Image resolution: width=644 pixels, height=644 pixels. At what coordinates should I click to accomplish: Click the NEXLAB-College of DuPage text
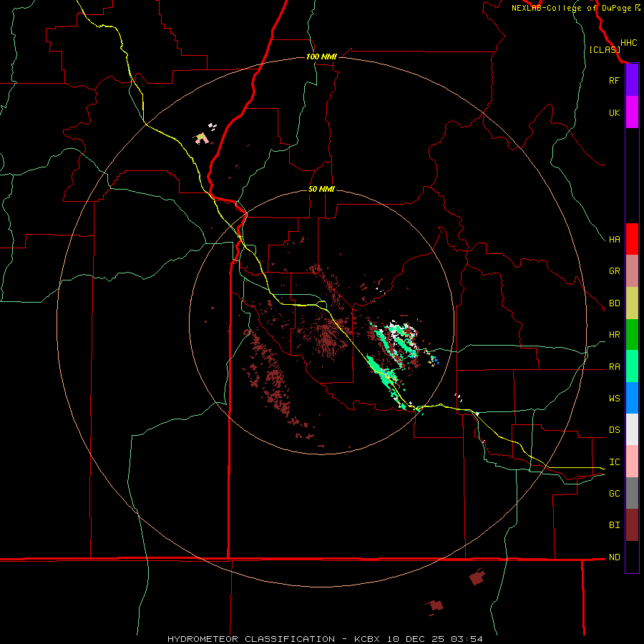point(571,8)
